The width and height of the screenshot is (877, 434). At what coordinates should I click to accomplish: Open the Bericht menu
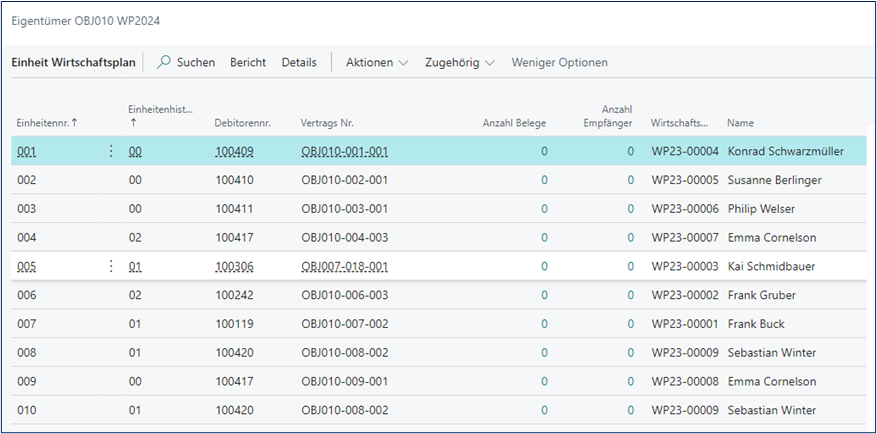click(248, 62)
